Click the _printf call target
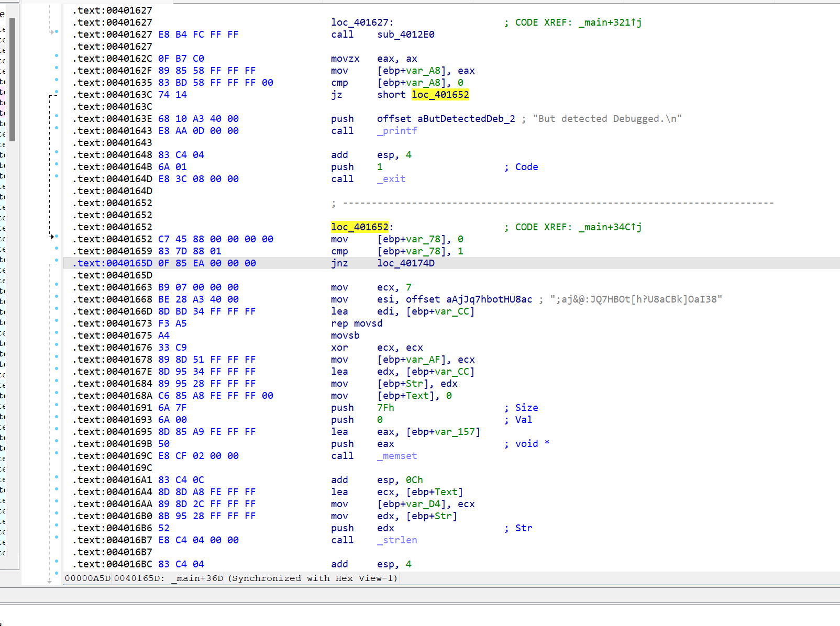The height and width of the screenshot is (626, 840). coord(397,131)
